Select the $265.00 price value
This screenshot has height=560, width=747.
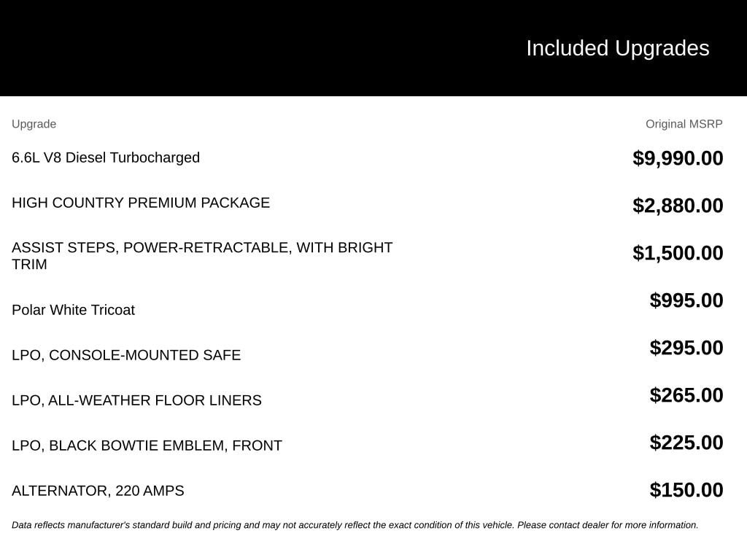(x=686, y=395)
